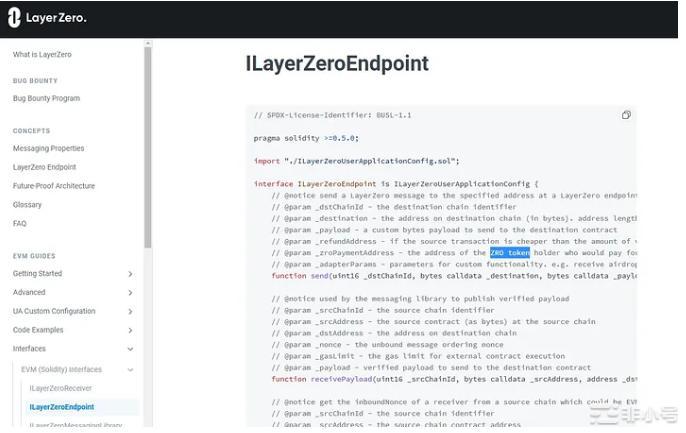Copy code using the copy icon
The height and width of the screenshot is (433, 686).
click(x=626, y=115)
